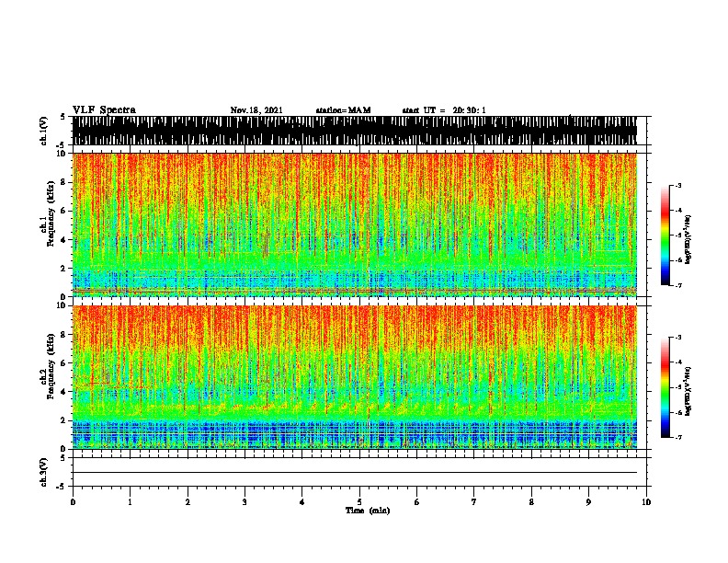Click the "ch.1(V)" waveform axis label
Image resolution: width=728 pixels, height=563 pixels.
44,131
